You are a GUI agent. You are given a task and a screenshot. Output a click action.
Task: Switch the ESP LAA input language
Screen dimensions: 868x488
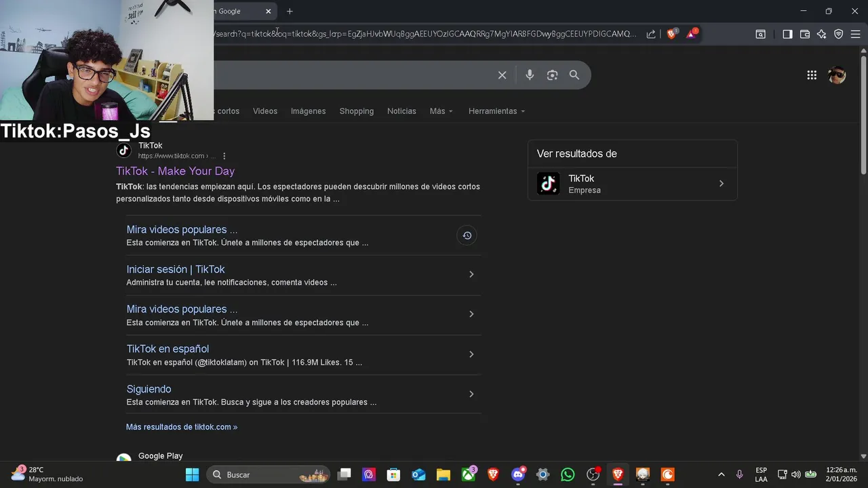pyautogui.click(x=762, y=474)
